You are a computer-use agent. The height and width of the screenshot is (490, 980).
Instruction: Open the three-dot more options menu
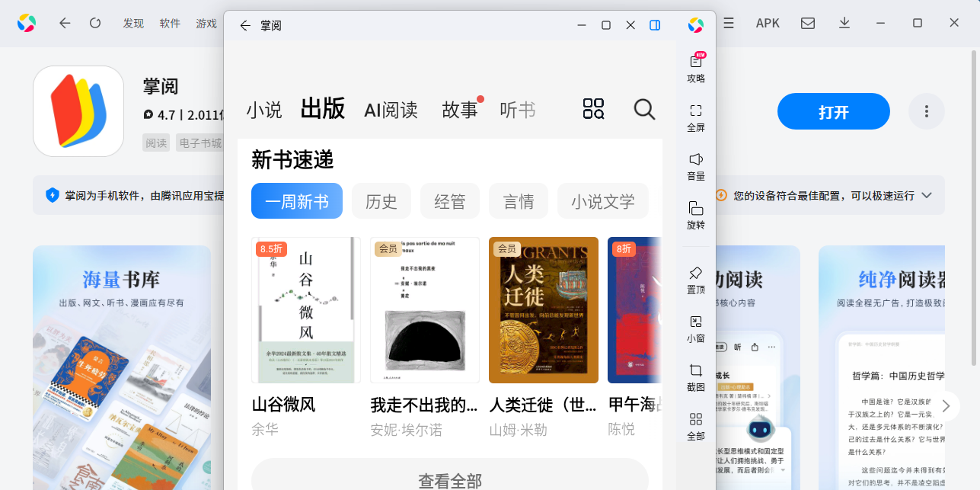[926, 112]
